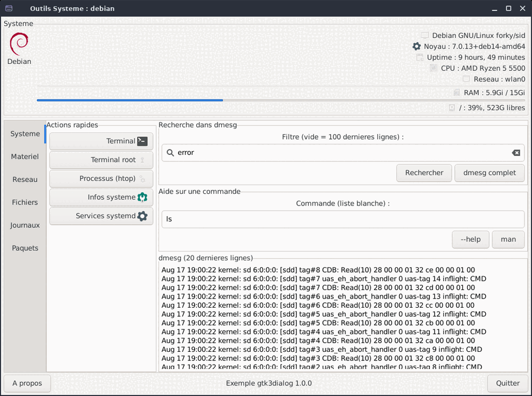
Task: Click the man button
Action: [508, 239]
